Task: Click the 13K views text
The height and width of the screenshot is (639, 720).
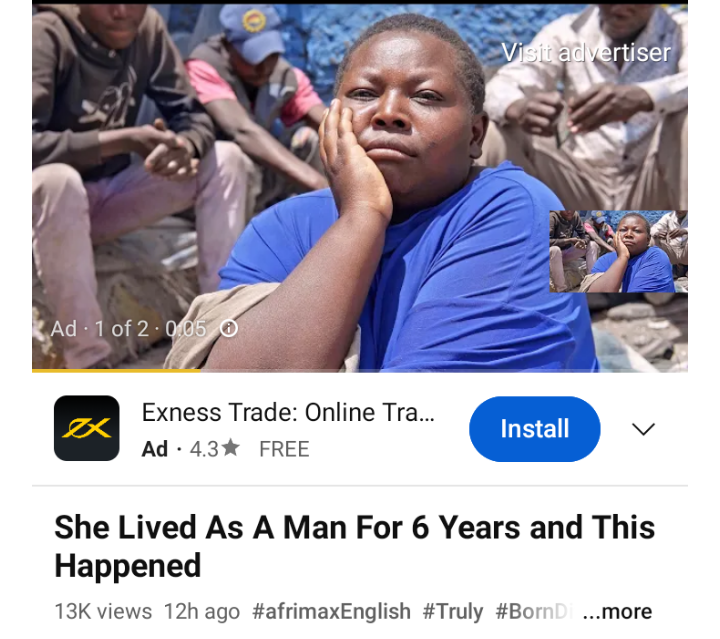Action: pyautogui.click(x=103, y=611)
